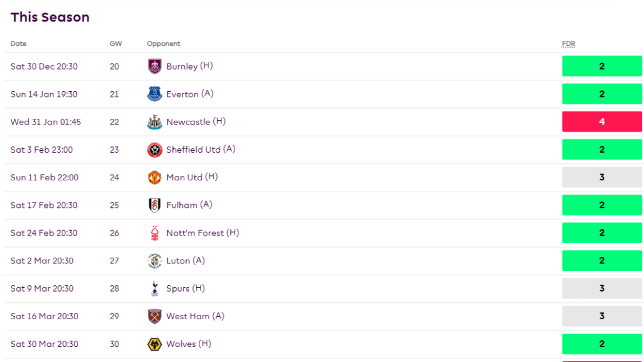Click the Sheffield Utd crest icon
The width and height of the screenshot is (644, 362).
pos(154,150)
